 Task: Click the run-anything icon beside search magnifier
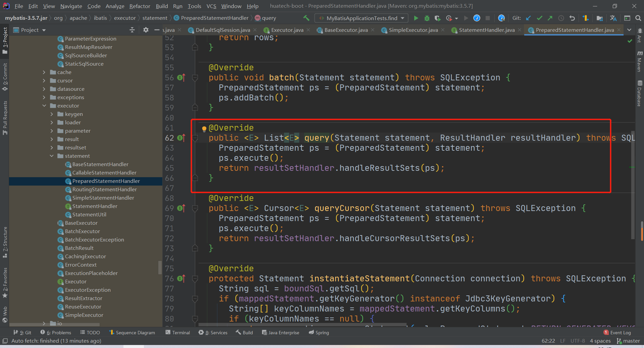coord(627,18)
